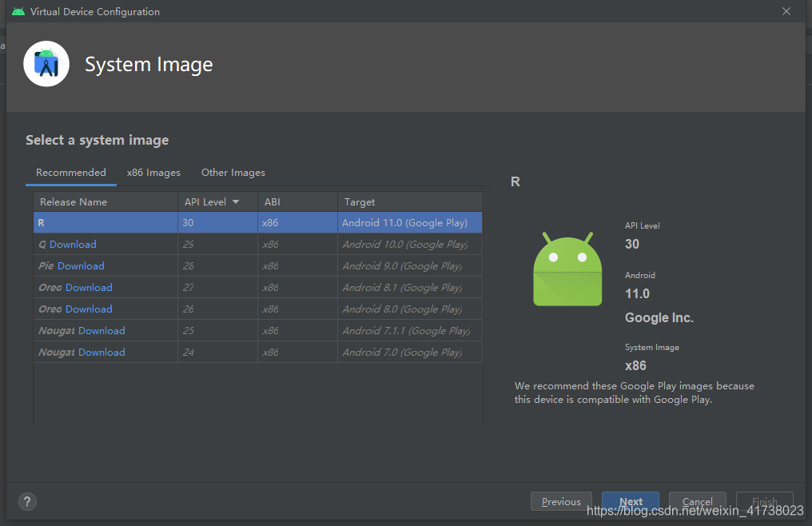Sort by the Target column header
The image size is (812, 526).
[410, 202]
